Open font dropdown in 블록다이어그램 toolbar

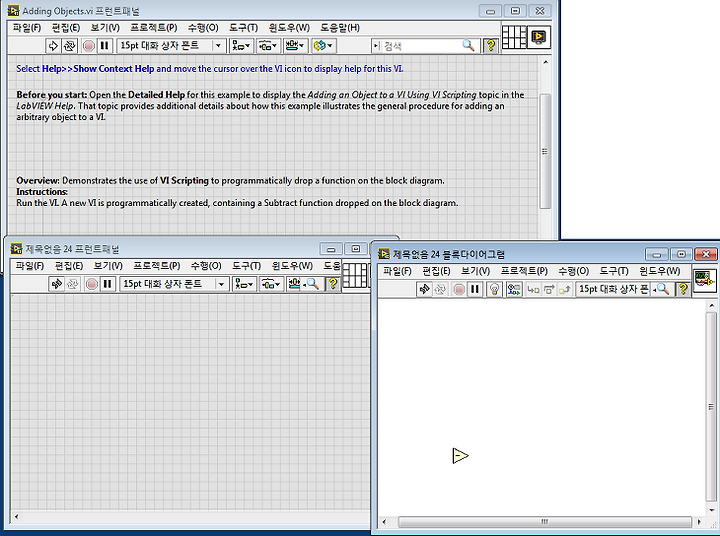click(614, 289)
